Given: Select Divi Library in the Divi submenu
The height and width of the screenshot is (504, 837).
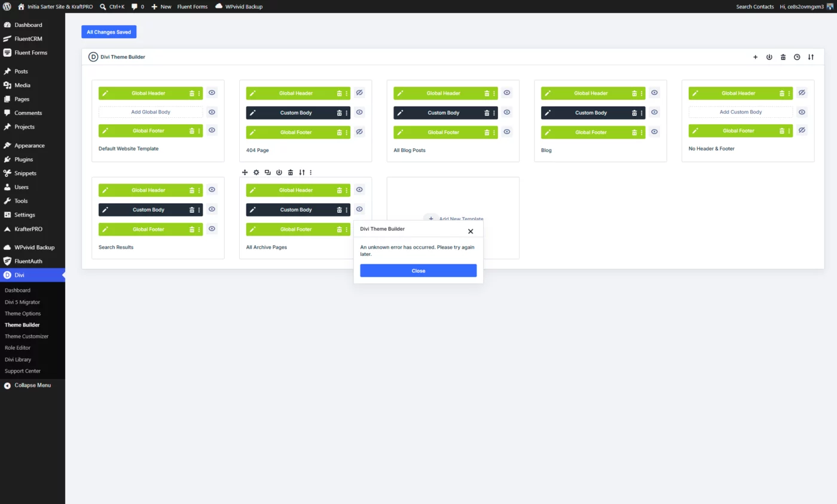Looking at the screenshot, I should [x=18, y=359].
